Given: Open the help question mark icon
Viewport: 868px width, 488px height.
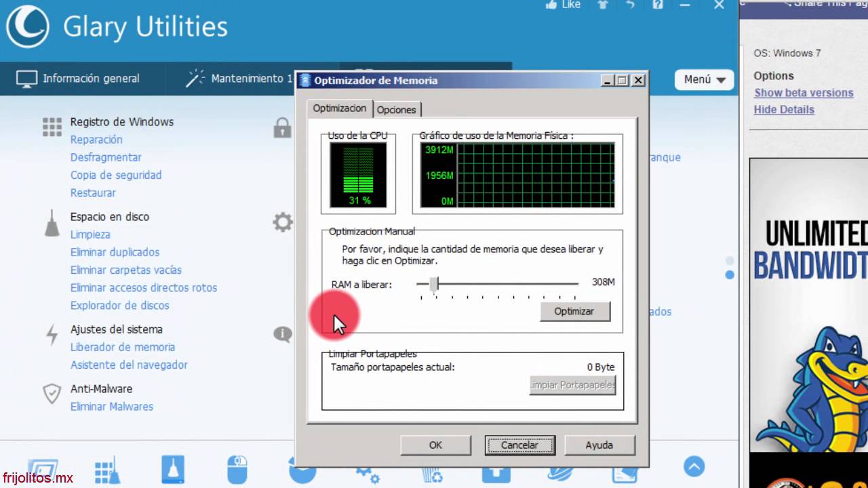Looking at the screenshot, I should (x=657, y=4).
